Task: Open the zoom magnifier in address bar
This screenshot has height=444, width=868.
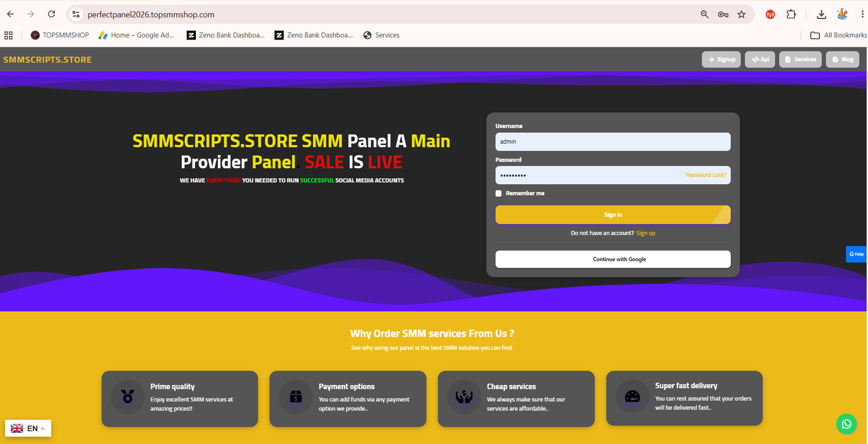Action: [x=705, y=15]
